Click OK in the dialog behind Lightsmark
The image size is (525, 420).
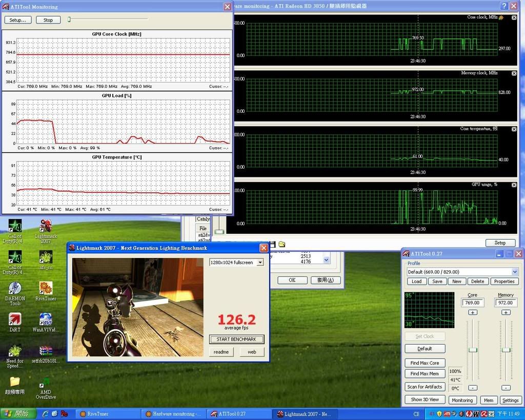(x=292, y=281)
